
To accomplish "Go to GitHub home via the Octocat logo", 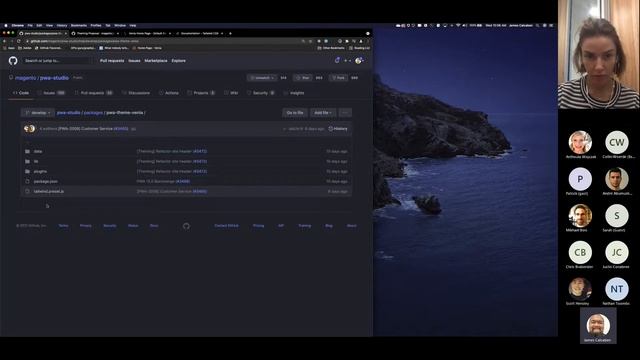I will pos(13,61).
